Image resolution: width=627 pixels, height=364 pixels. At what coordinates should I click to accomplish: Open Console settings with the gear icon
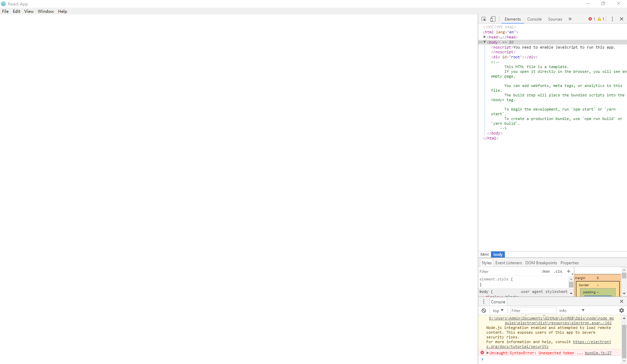(x=621, y=310)
